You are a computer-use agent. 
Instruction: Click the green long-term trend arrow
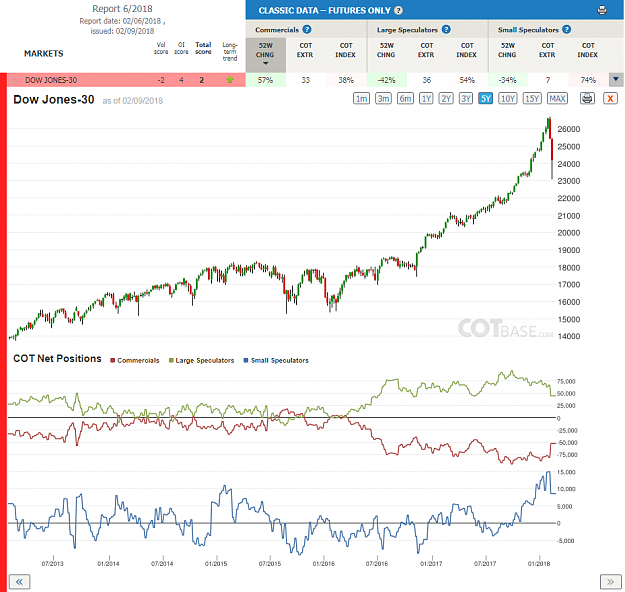click(x=230, y=80)
